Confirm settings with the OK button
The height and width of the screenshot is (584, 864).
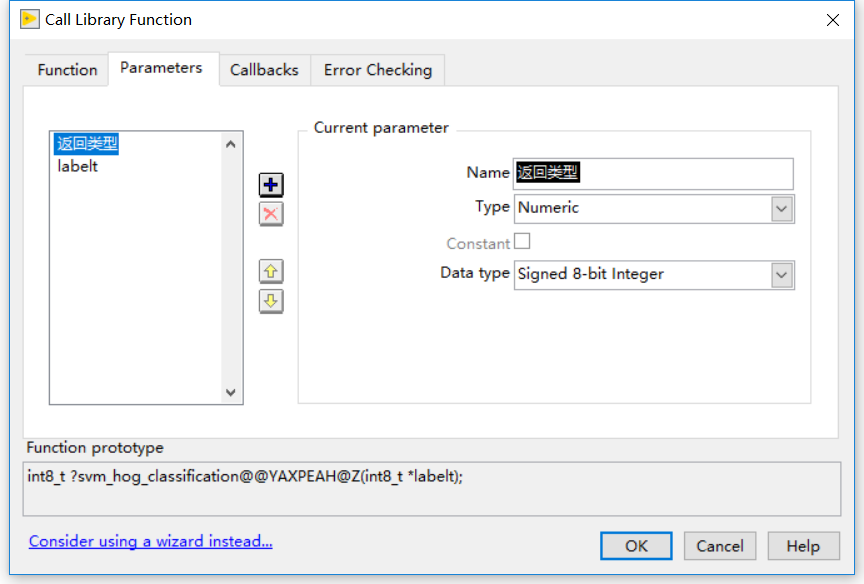[636, 546]
